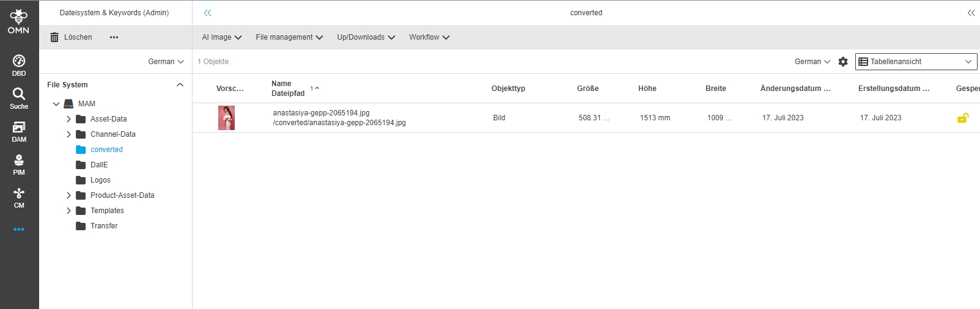Click the settings gear icon
The width and height of the screenshot is (980, 309).
point(843,62)
